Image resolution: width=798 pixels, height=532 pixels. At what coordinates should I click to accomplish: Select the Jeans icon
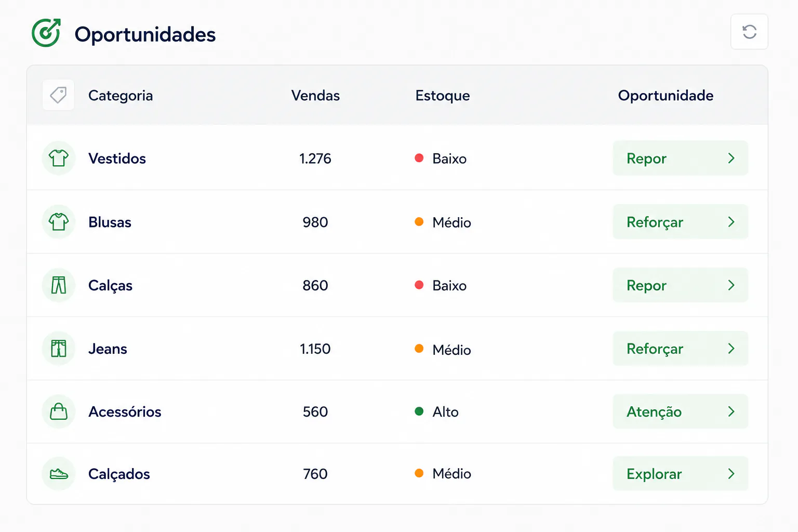click(x=59, y=349)
